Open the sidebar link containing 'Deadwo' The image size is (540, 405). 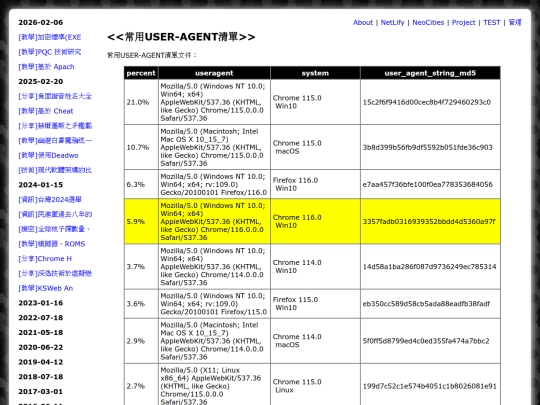pos(48,155)
